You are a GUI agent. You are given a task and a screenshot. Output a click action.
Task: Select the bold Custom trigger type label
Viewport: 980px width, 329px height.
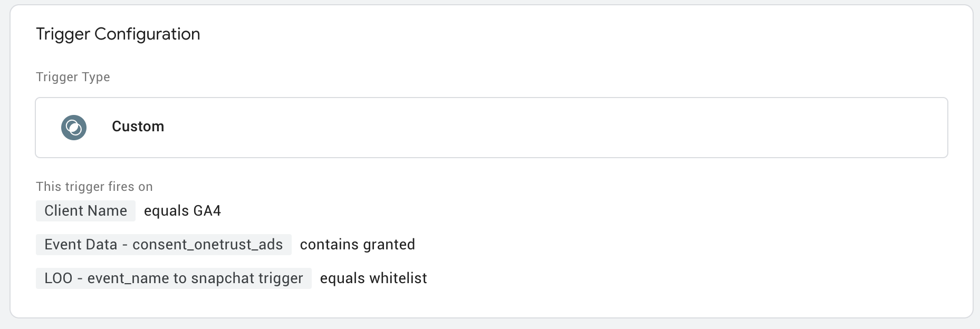138,127
